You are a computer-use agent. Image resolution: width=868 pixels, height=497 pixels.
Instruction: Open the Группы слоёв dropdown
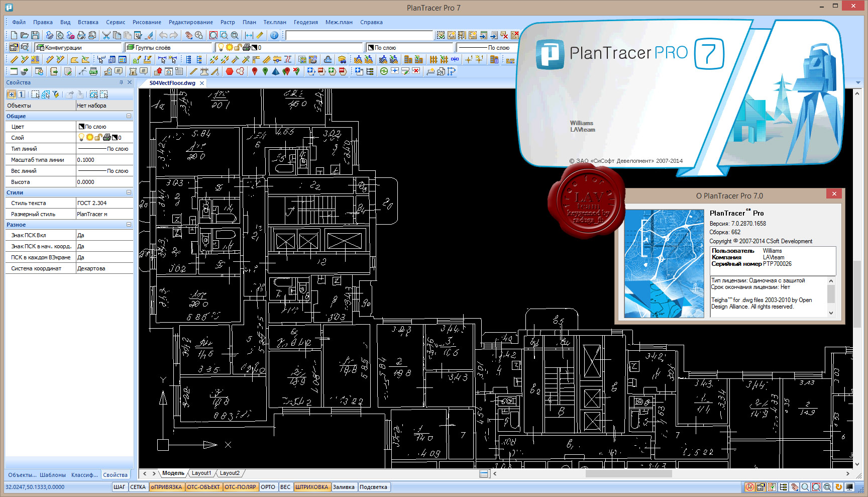(x=168, y=47)
